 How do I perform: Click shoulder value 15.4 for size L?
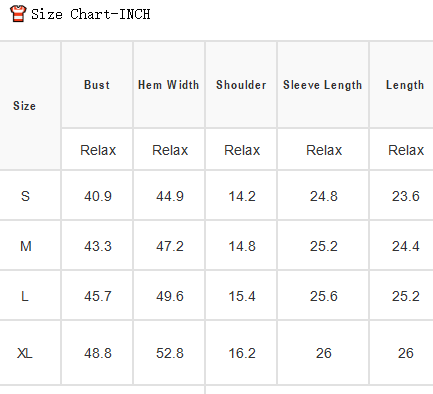click(242, 296)
